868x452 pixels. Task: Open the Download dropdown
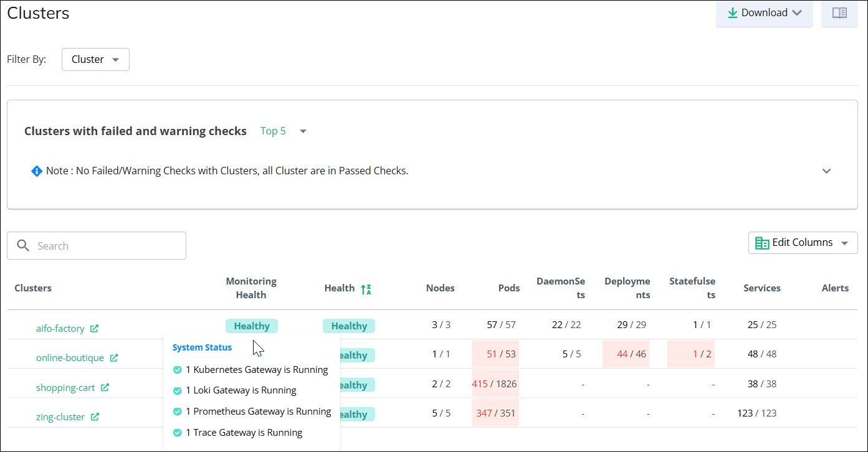point(764,13)
